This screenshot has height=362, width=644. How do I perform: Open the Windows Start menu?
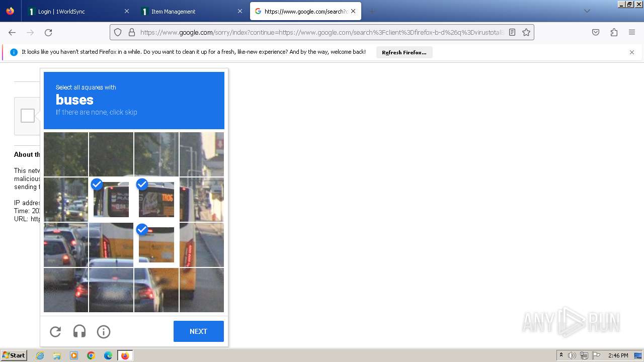(14, 355)
